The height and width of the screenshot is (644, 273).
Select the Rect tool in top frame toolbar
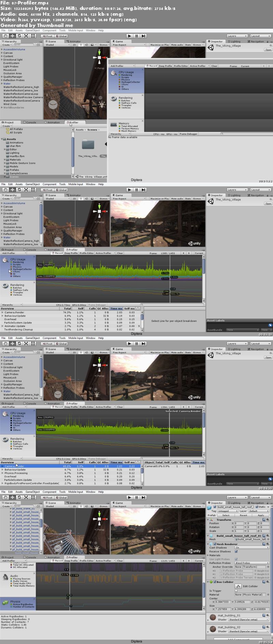coord(33,36)
